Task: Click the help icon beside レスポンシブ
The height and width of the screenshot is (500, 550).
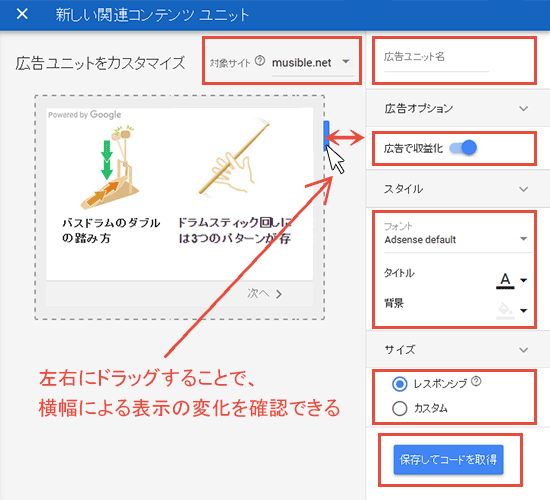Action: pyautogui.click(x=476, y=381)
